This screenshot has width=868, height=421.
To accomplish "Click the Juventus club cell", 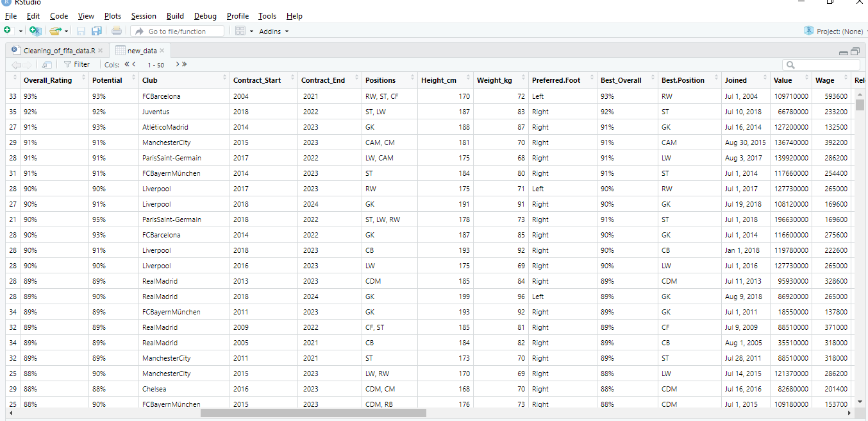I will (183, 112).
